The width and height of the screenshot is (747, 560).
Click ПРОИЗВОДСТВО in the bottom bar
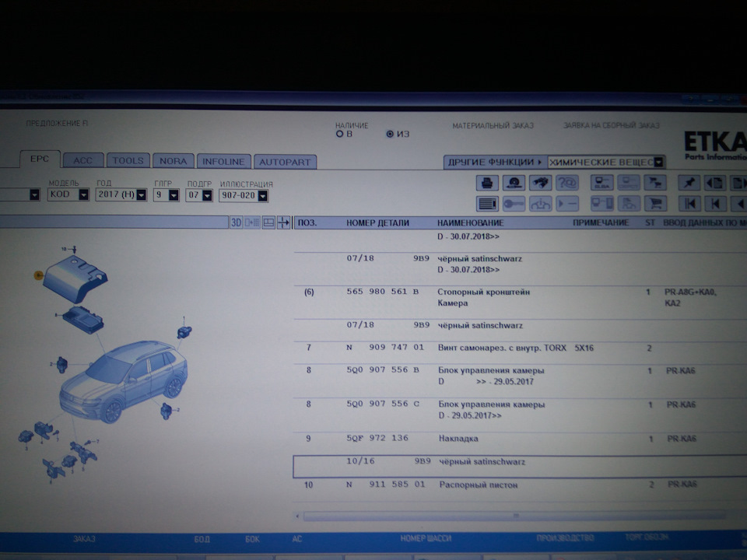[x=566, y=537]
